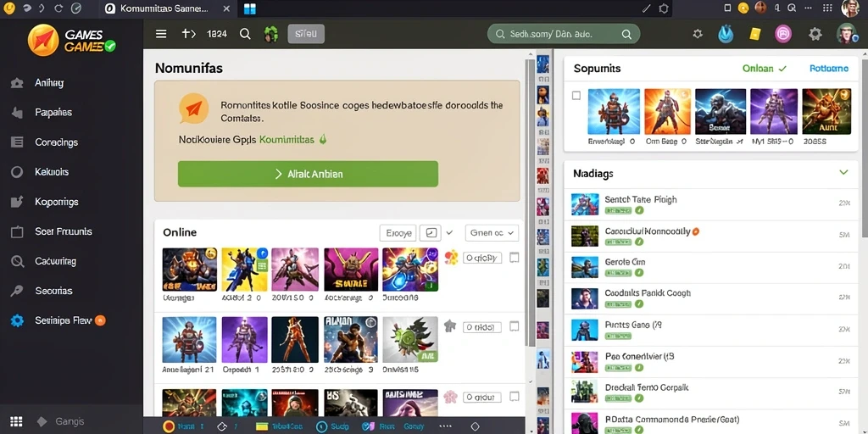Expand the chevron next to Online view icon
Image resolution: width=868 pixels, height=434 pixels.
(x=449, y=233)
